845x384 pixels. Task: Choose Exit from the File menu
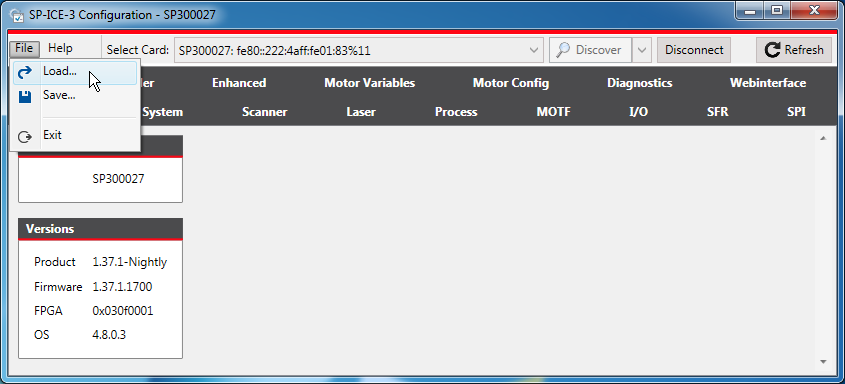click(74, 135)
